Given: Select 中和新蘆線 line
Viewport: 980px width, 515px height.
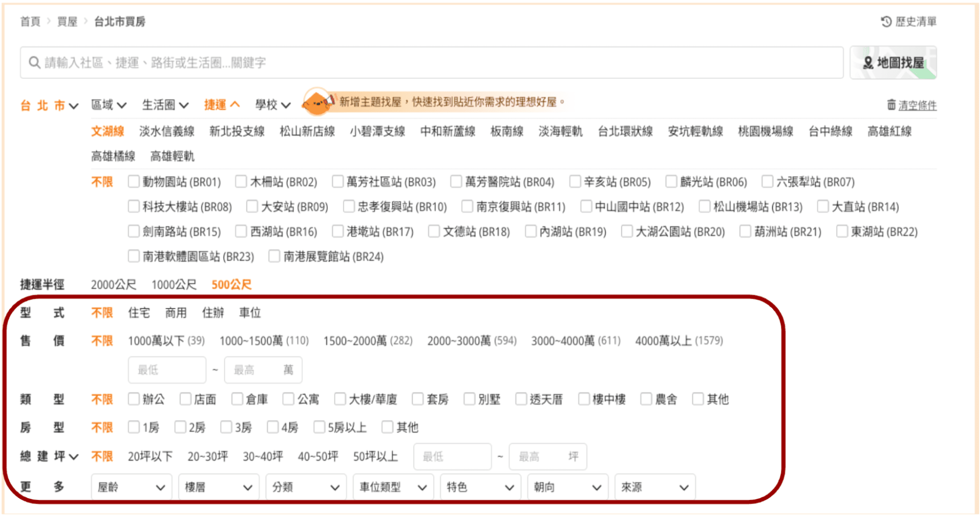Looking at the screenshot, I should 448,131.
